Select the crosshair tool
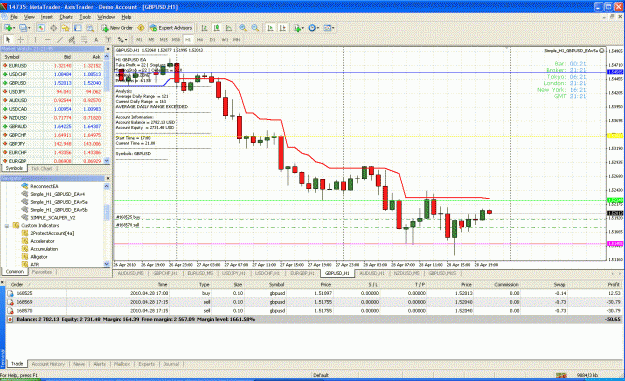This screenshot has width=625, height=381. pyautogui.click(x=21, y=39)
